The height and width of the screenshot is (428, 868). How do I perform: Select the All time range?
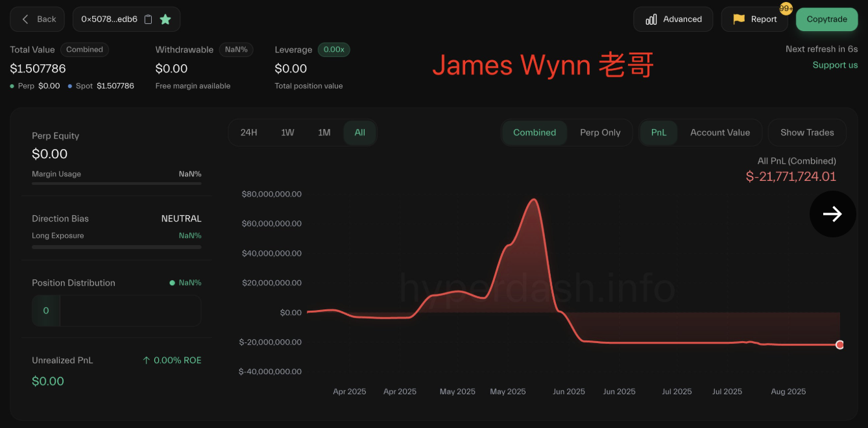(x=360, y=132)
